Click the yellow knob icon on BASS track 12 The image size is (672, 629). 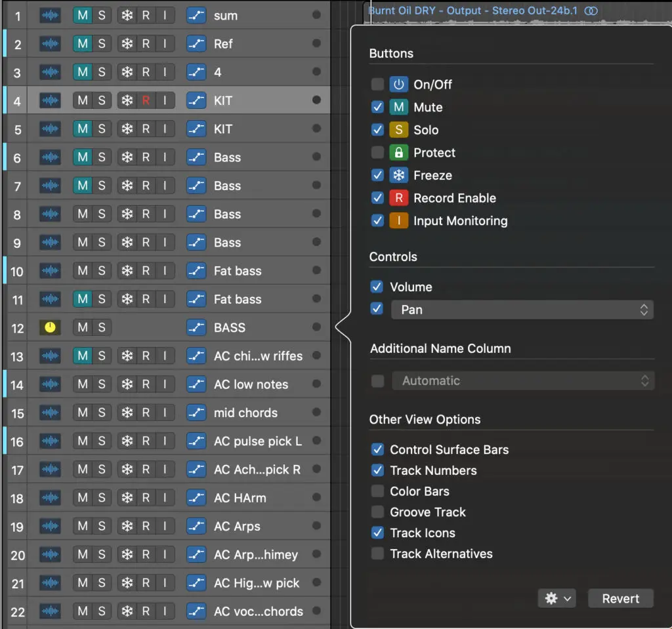click(51, 327)
